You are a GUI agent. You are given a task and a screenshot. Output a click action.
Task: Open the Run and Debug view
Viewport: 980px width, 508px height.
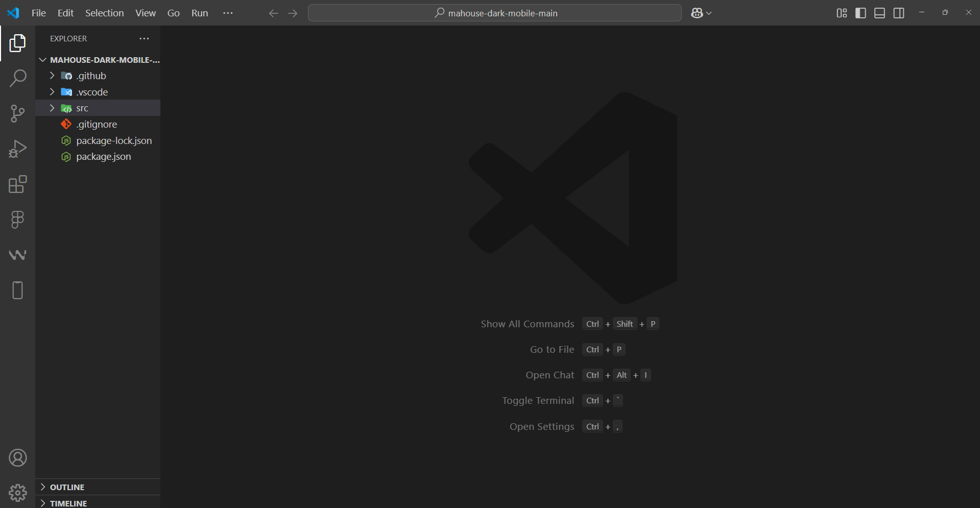tap(17, 149)
